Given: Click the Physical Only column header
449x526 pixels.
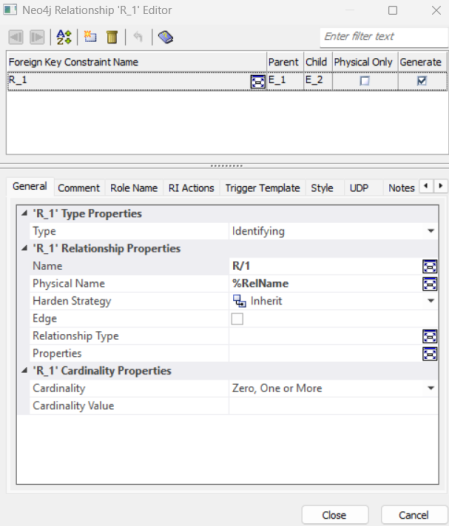Looking at the screenshot, I should tap(365, 62).
